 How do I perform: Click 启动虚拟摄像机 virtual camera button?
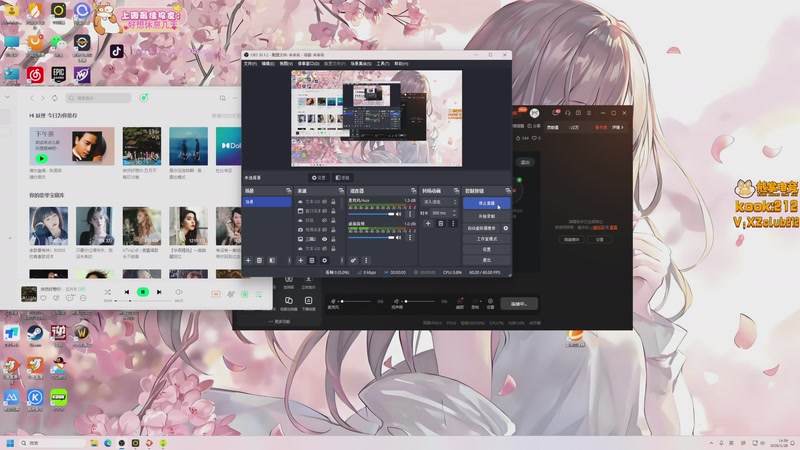pyautogui.click(x=481, y=228)
